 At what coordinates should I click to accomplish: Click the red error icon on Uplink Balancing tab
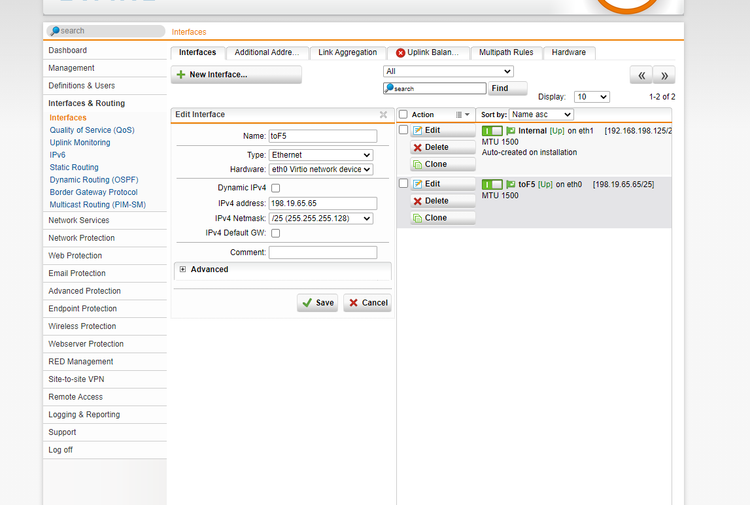coord(400,53)
